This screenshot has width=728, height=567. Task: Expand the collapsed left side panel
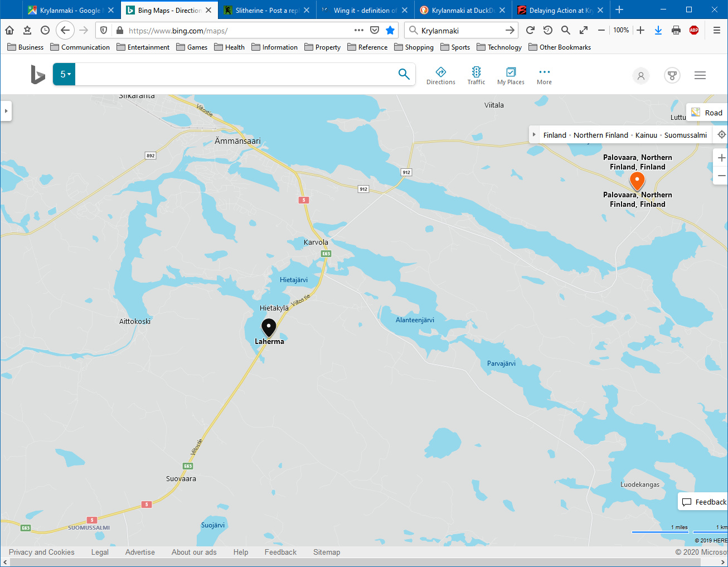coord(6,111)
